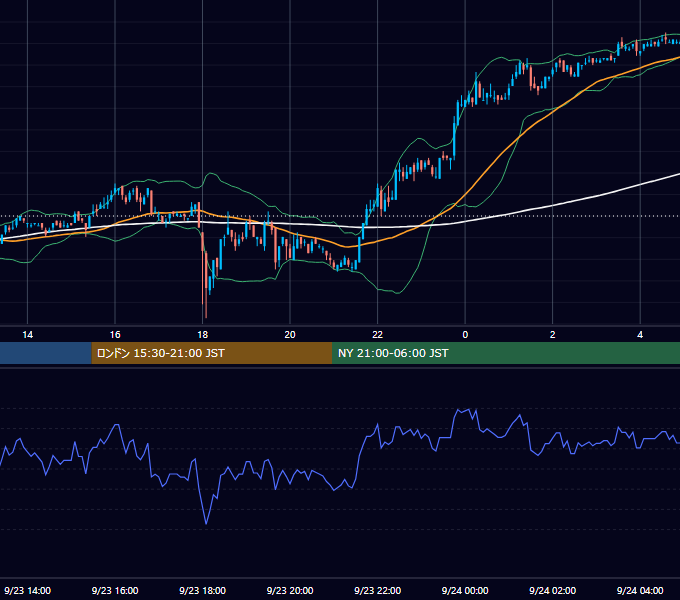This screenshot has width=680, height=600.
Task: Click the ロンドン 15:30-21:00 JST session bar
Action: [212, 353]
